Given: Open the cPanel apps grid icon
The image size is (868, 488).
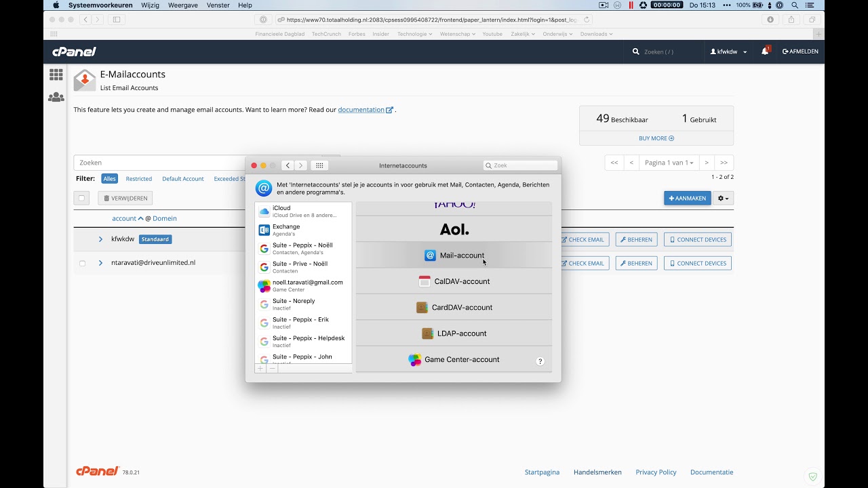Looking at the screenshot, I should coord(56,75).
